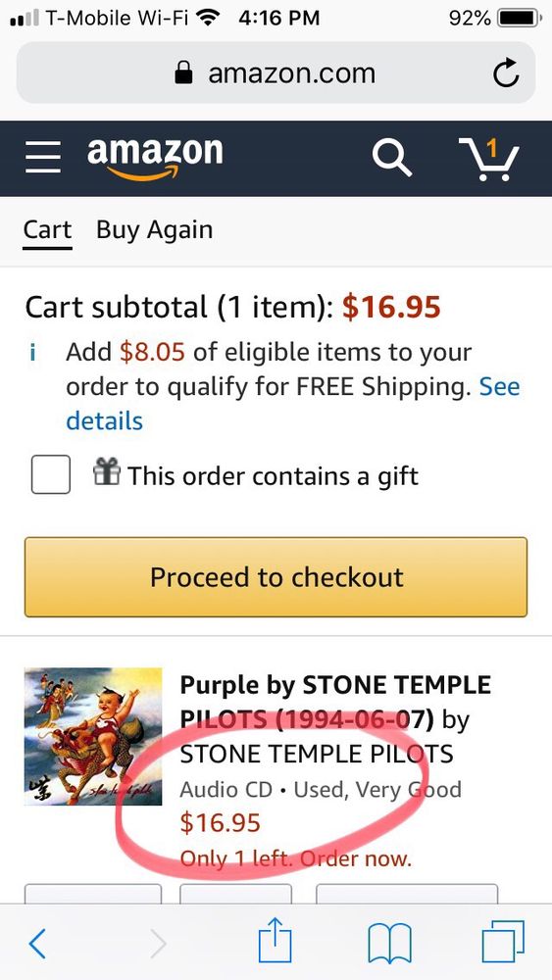Tap the padlock icon in address bar

click(183, 73)
